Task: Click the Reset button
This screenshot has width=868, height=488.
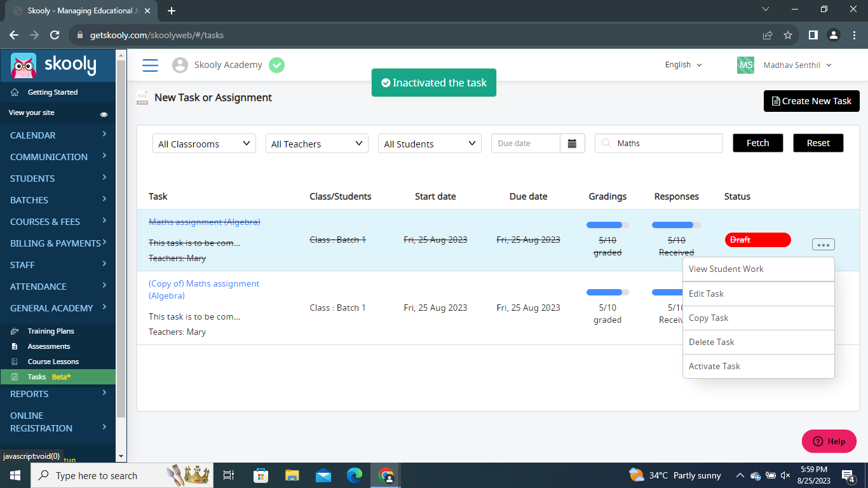Action: pos(818,143)
